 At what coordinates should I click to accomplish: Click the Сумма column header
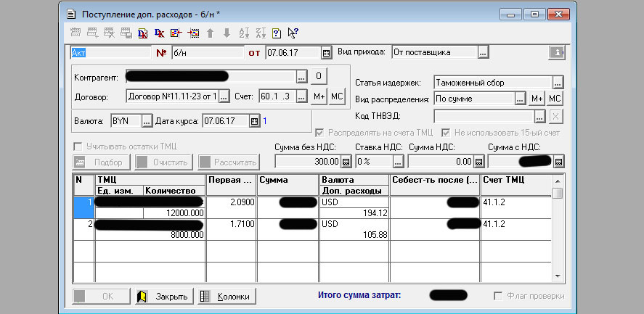point(288,180)
